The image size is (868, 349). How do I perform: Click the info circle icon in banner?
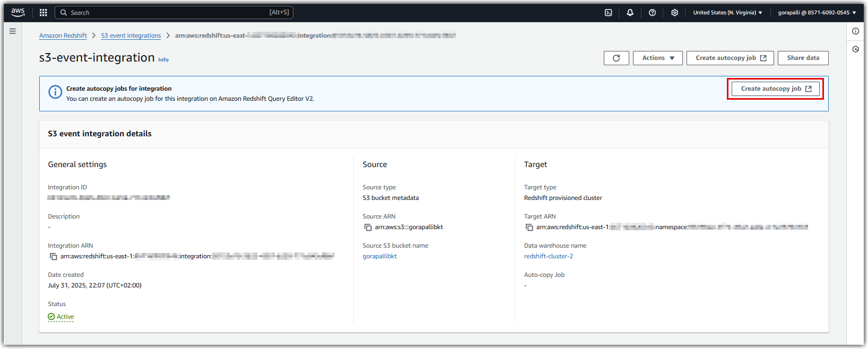(x=55, y=92)
